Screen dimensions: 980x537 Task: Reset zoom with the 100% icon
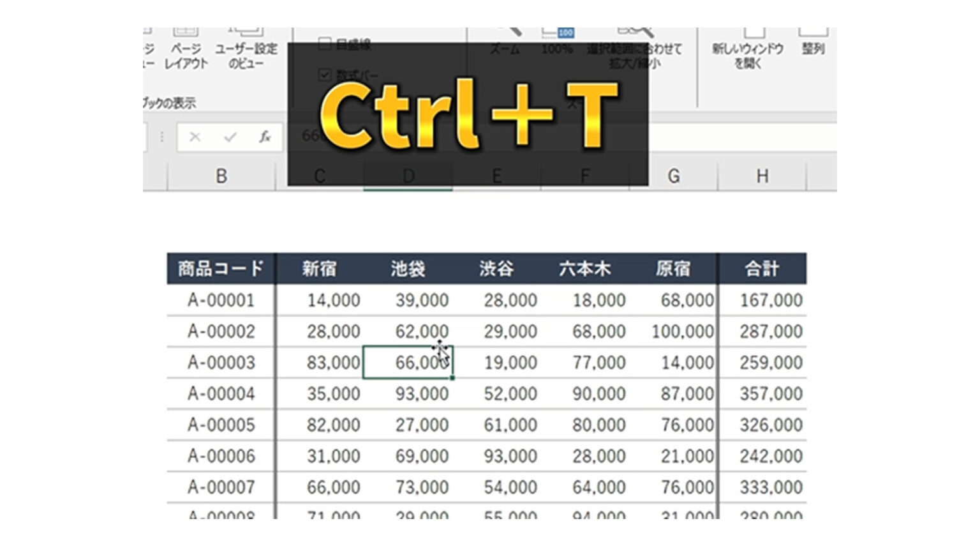click(x=560, y=38)
